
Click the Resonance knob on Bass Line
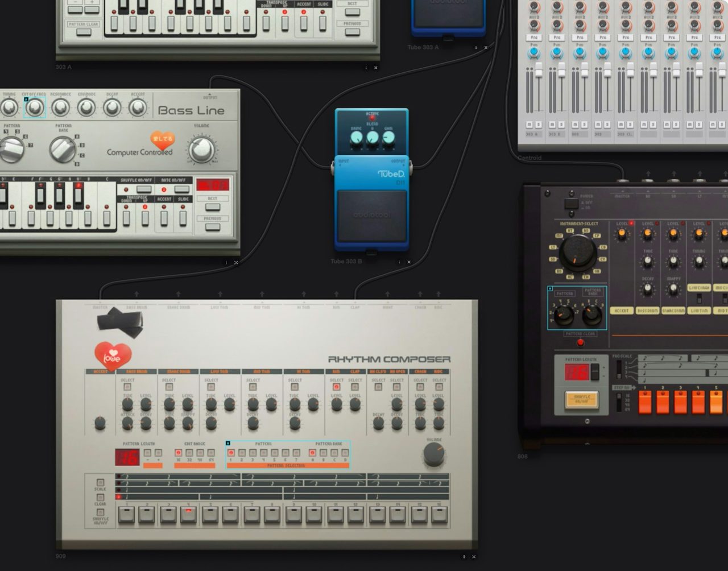pos(60,107)
